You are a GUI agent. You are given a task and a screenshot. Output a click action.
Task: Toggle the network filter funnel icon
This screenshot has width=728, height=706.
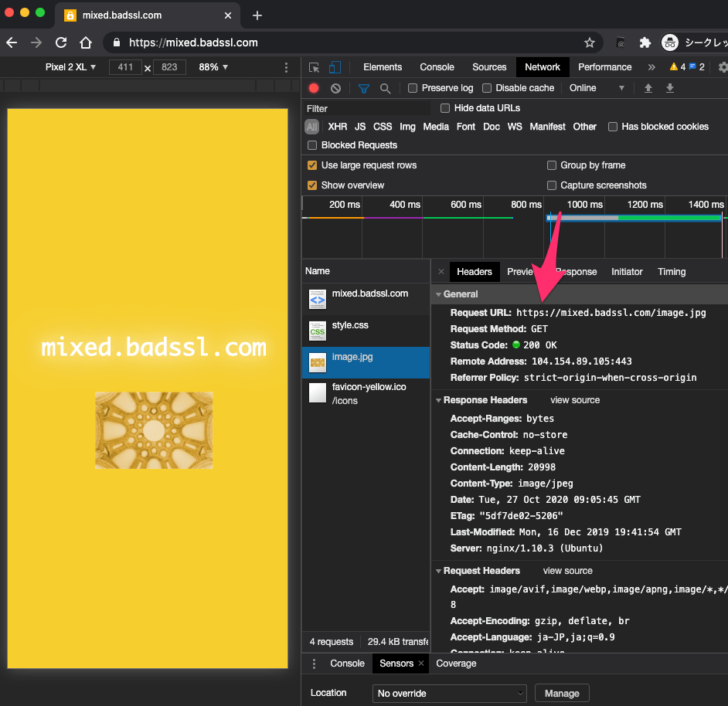(364, 88)
